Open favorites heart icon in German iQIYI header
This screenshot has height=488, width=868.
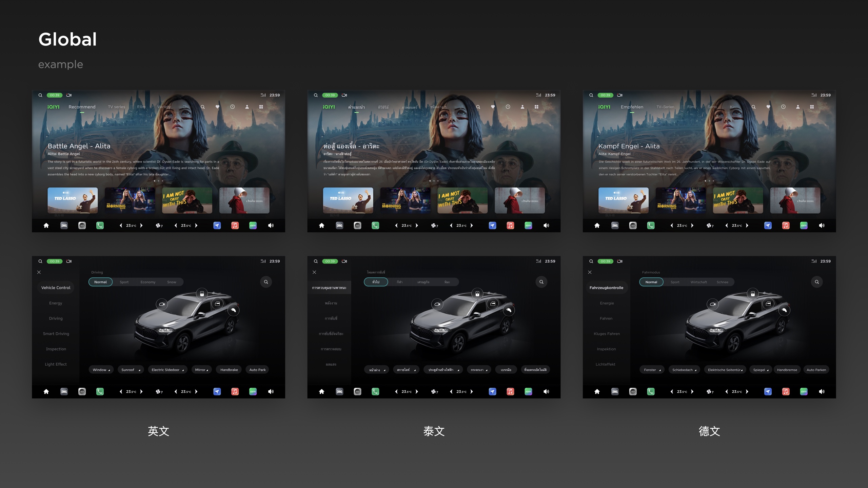click(x=768, y=107)
